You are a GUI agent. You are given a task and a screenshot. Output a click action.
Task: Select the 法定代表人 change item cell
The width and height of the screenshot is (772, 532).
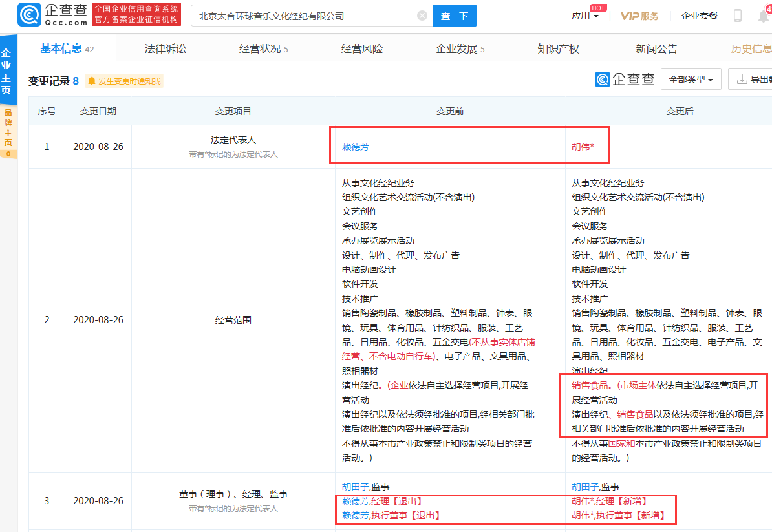coord(233,147)
